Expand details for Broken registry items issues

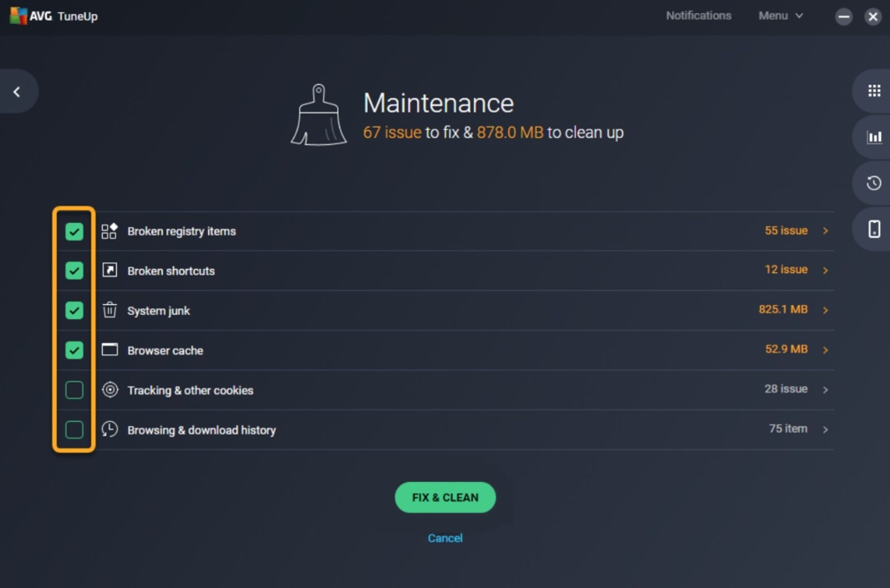[x=826, y=231]
